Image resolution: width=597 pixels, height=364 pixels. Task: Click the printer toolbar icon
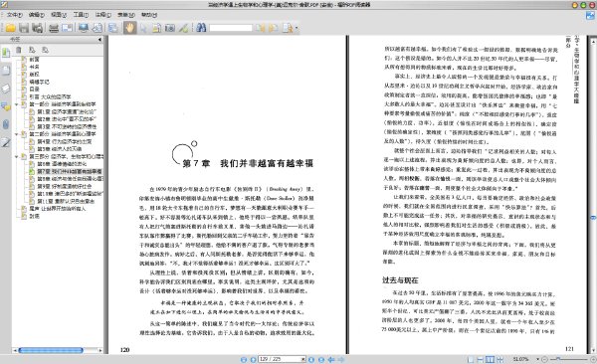coord(54,28)
